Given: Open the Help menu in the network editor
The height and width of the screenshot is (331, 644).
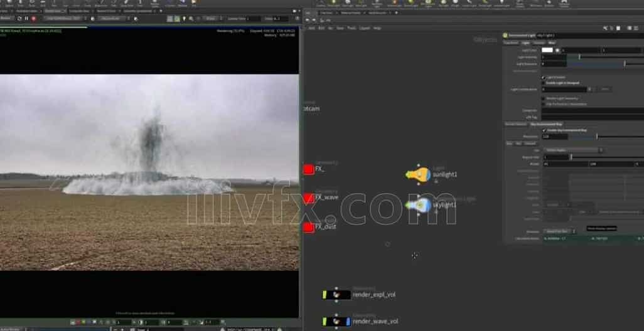Looking at the screenshot, I should pos(377,28).
